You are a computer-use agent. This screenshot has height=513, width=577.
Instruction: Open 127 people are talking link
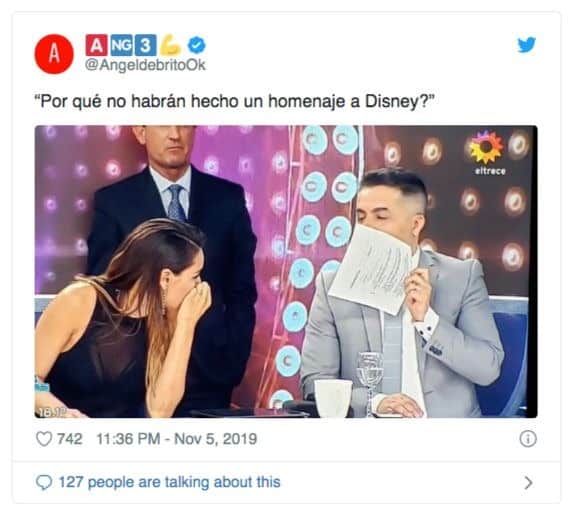click(x=169, y=482)
